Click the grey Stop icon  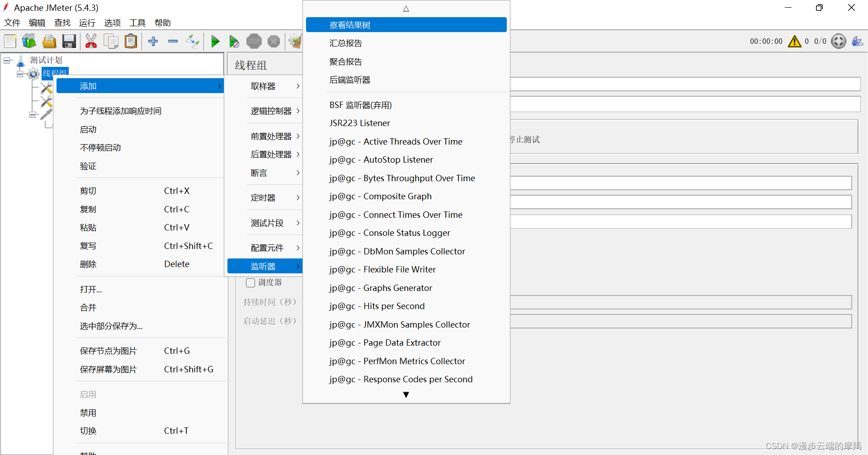254,42
